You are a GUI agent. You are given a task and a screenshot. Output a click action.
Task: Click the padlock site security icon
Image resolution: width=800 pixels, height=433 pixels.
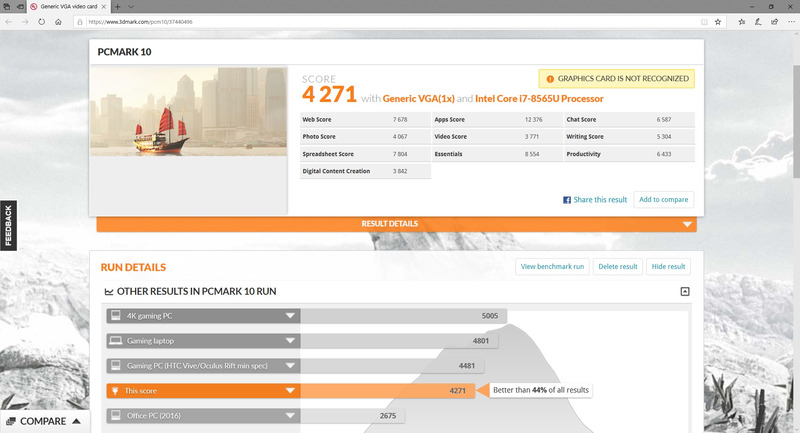tap(80, 22)
